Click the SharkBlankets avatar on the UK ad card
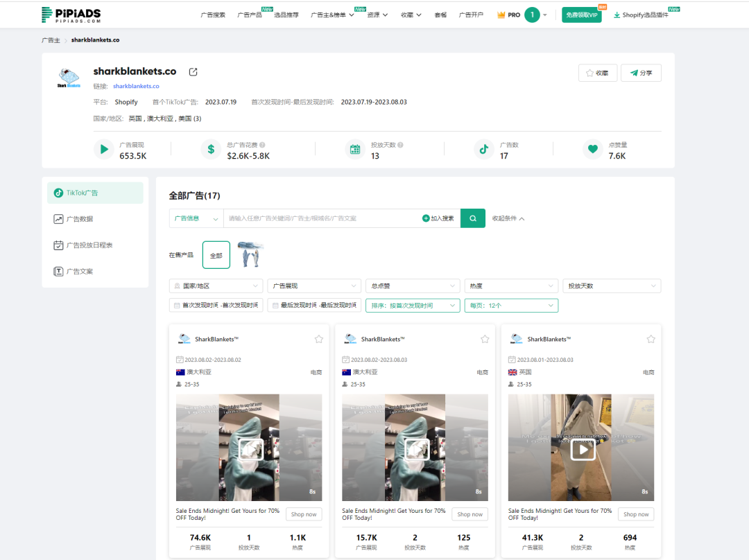This screenshot has height=560, width=749. [x=517, y=339]
